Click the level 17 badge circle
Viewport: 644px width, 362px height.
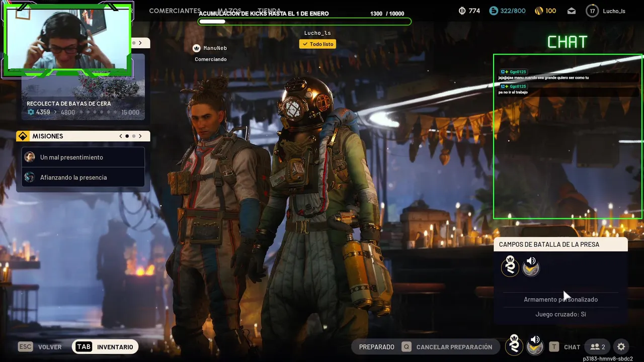[592, 11]
